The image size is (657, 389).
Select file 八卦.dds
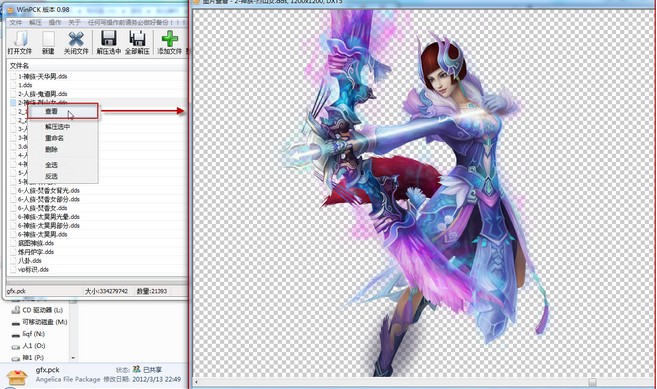pyautogui.click(x=29, y=261)
